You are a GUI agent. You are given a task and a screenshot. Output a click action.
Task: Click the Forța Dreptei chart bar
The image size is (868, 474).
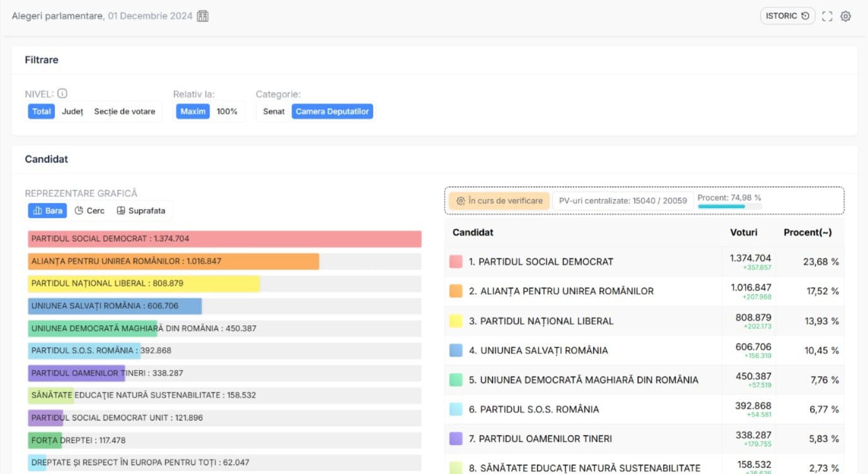pyautogui.click(x=45, y=440)
